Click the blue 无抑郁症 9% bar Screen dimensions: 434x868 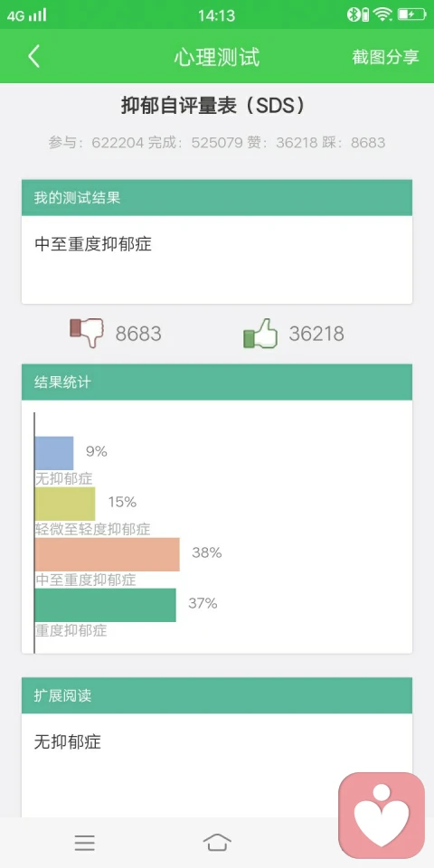[54, 453]
